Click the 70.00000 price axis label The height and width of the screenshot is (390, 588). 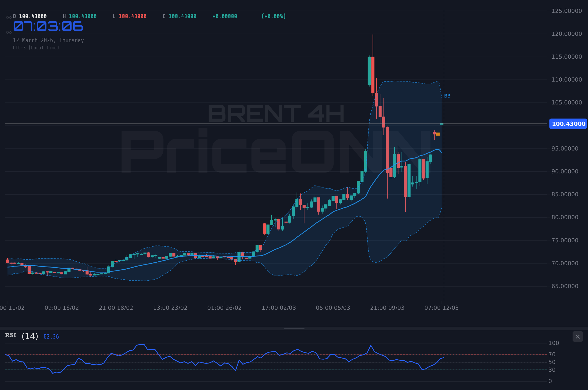[x=565, y=263]
